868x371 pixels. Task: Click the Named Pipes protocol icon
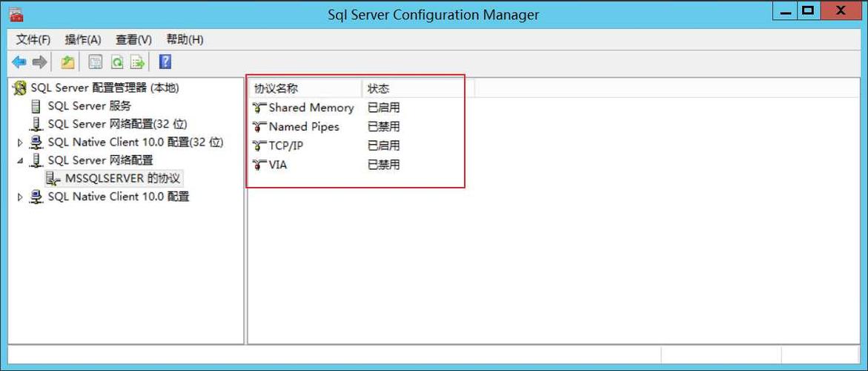[x=259, y=127]
